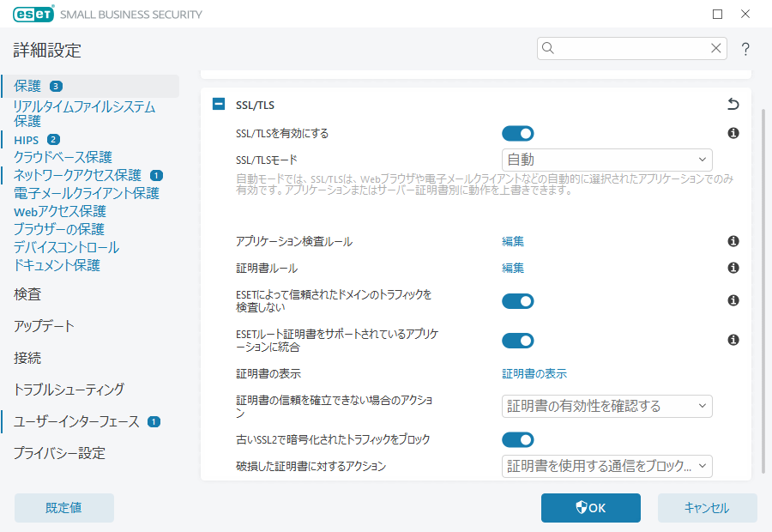Viewport: 772px width, 532px height.
Task: Clear search text using the X icon
Action: coord(716,48)
